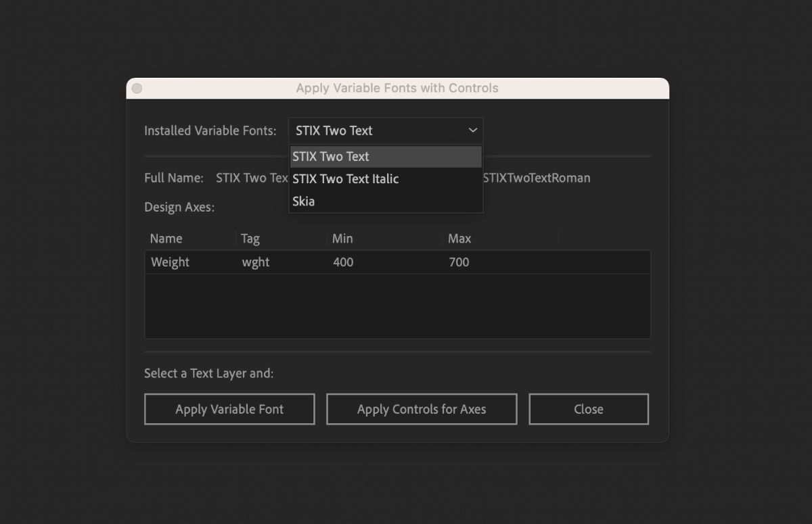
Task: Click the window close circle button
Action: (137, 88)
